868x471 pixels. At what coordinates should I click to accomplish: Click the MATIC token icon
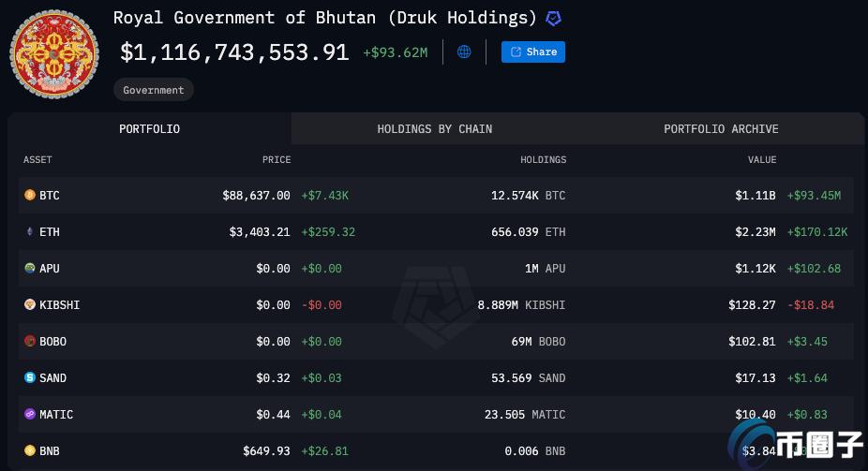tap(30, 414)
